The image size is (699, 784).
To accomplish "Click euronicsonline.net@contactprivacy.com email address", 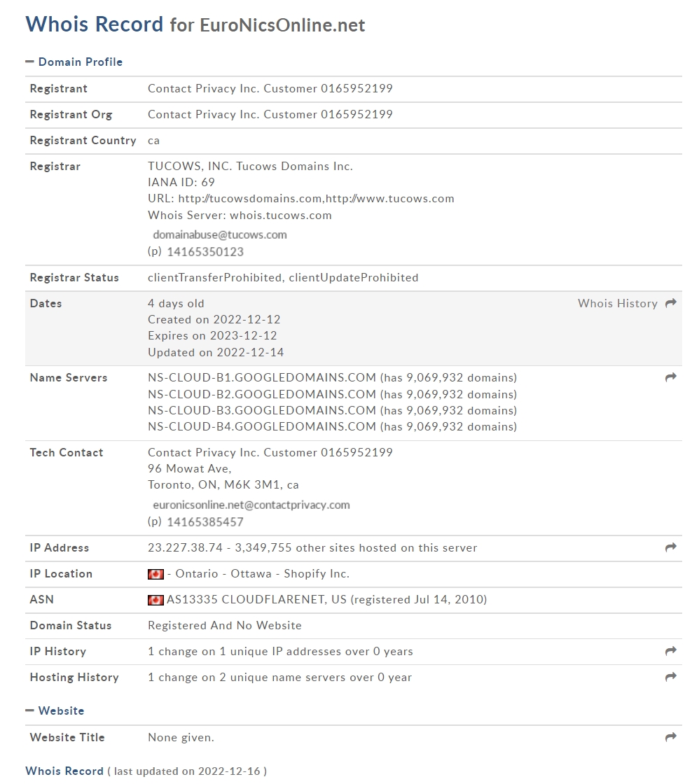I will pos(251,505).
